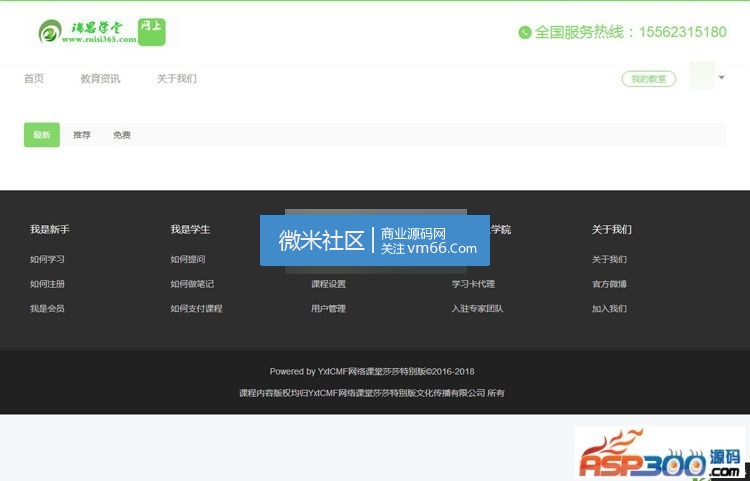Screen dimensions: 750x481
Task: Open the 入驻专家团队 footer link
Action: click(x=477, y=308)
